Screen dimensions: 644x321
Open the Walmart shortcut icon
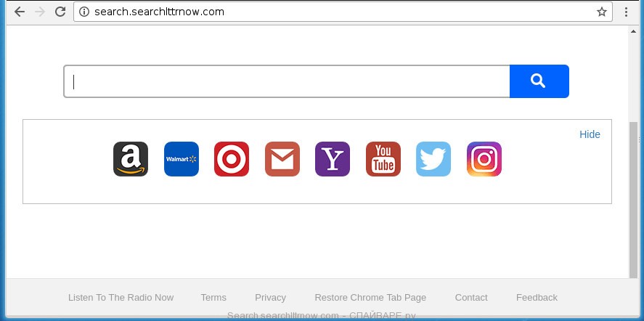click(181, 159)
